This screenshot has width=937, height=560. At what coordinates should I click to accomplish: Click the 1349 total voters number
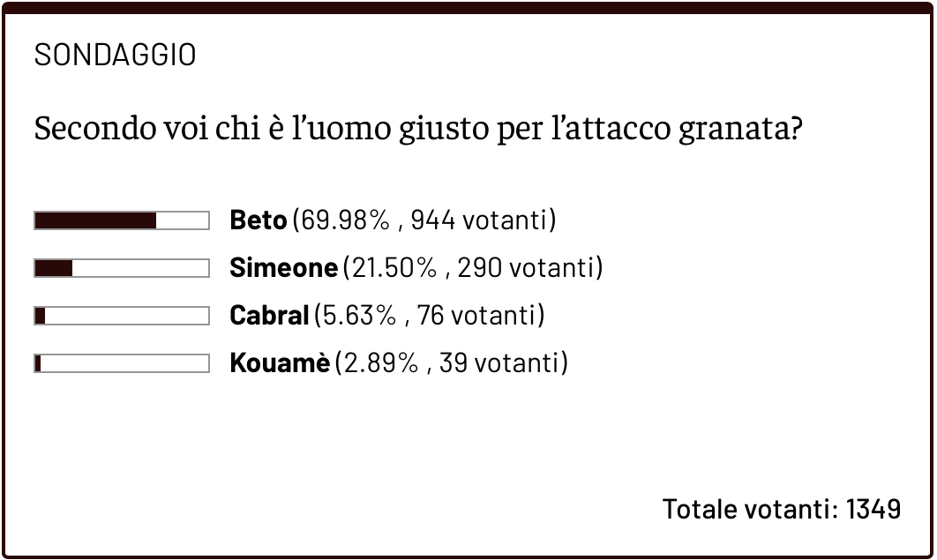pyautogui.click(x=873, y=509)
